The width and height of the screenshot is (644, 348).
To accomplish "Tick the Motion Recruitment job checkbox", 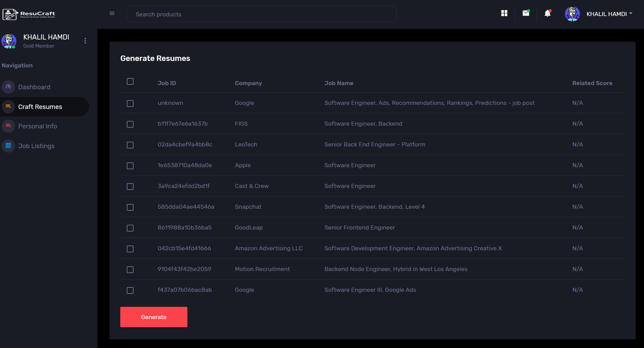I will (x=130, y=270).
